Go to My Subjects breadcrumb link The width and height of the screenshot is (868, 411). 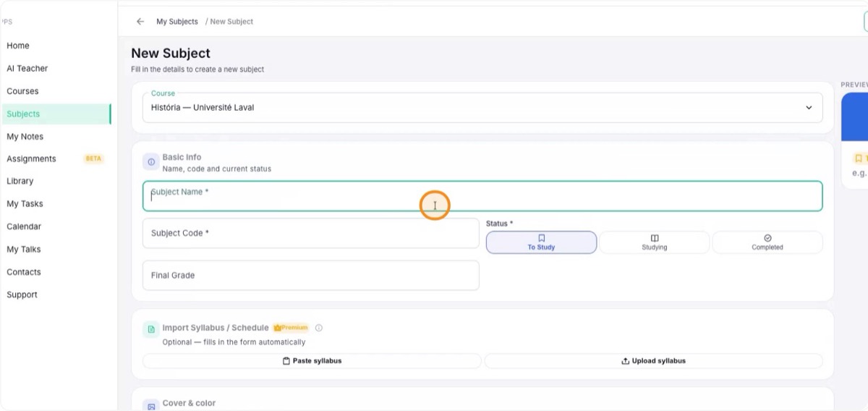[x=177, y=22]
